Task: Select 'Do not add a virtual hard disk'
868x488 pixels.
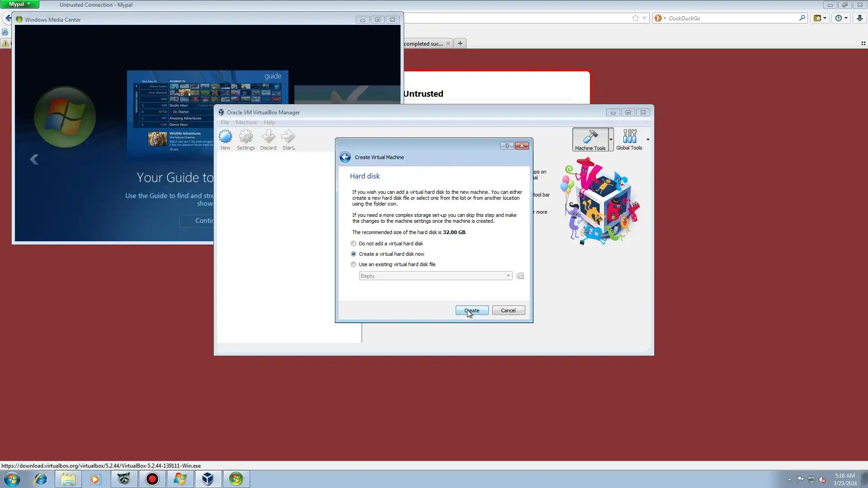Action: [354, 244]
